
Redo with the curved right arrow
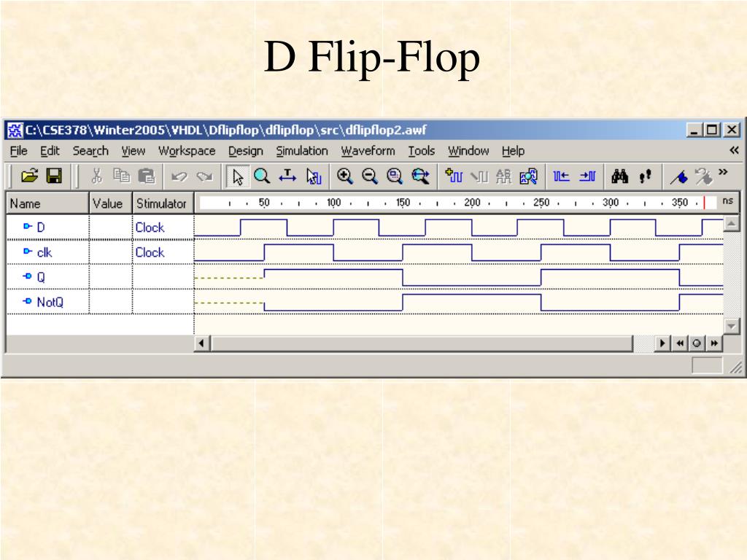pos(204,176)
